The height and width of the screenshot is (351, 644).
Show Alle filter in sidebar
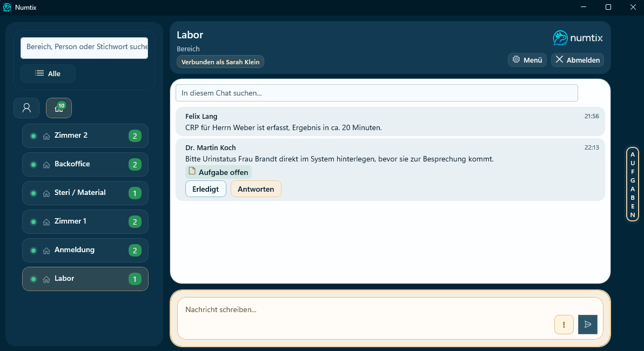[x=48, y=73]
